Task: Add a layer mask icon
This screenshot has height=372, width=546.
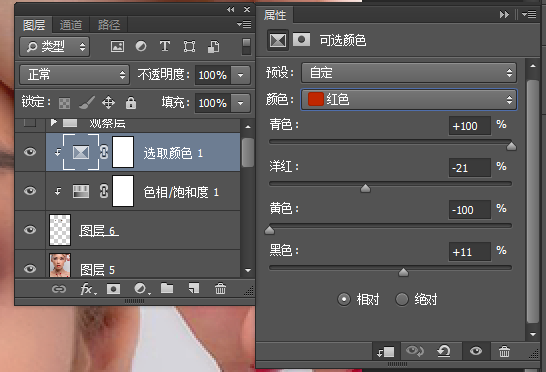Action: (x=114, y=289)
